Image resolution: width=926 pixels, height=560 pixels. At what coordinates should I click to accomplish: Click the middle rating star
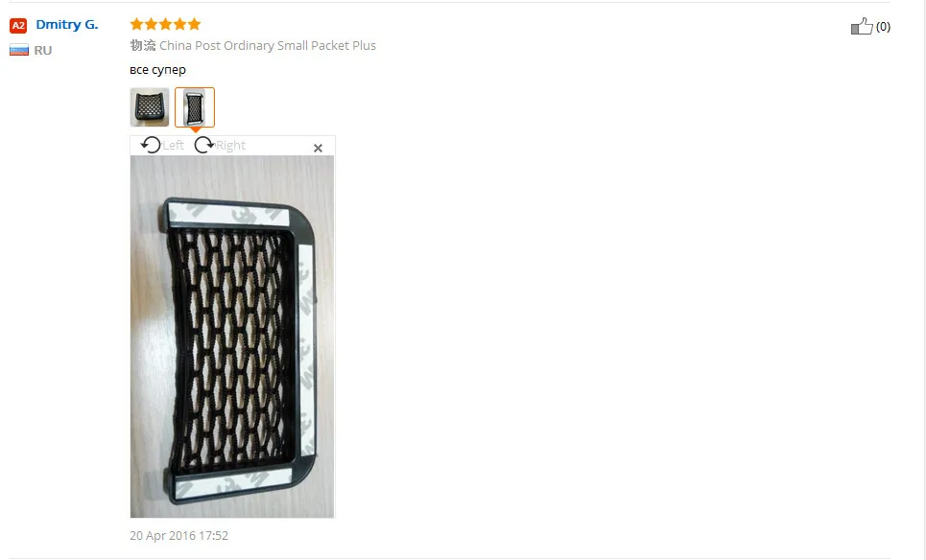tap(165, 24)
